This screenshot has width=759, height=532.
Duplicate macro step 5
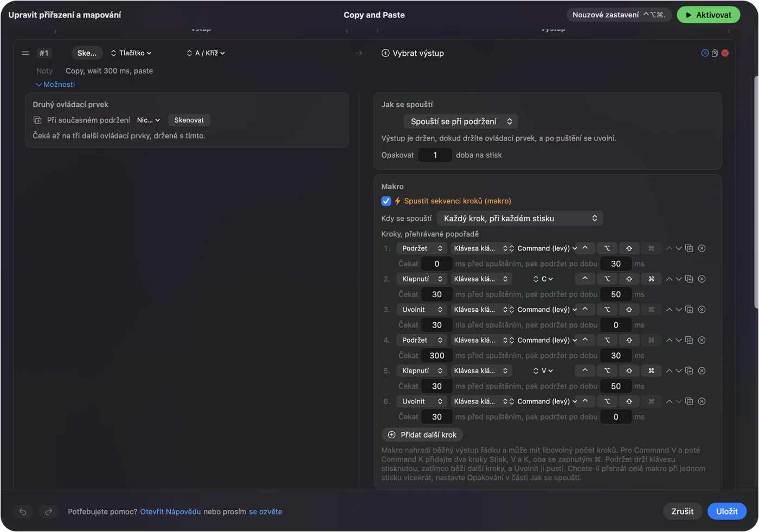[689, 371]
